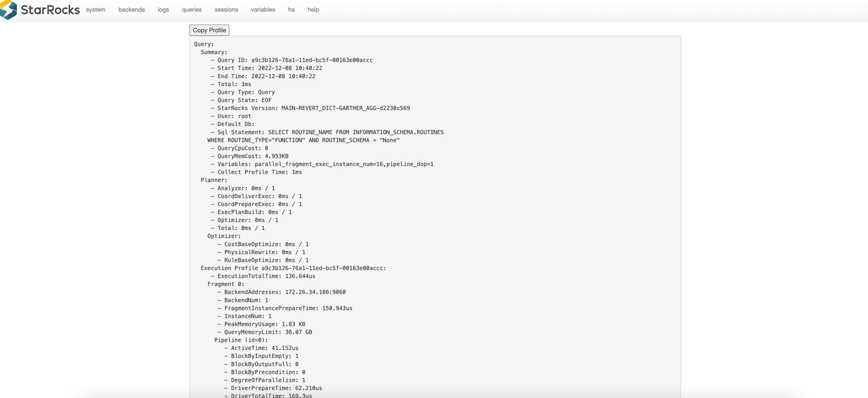This screenshot has height=398, width=868.
Task: Click the help nav link
Action: tap(313, 9)
